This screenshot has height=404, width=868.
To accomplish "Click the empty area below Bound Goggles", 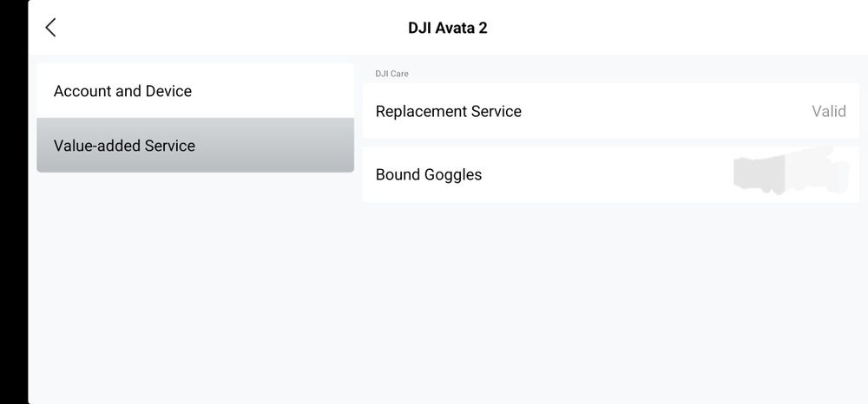I will click(610, 295).
